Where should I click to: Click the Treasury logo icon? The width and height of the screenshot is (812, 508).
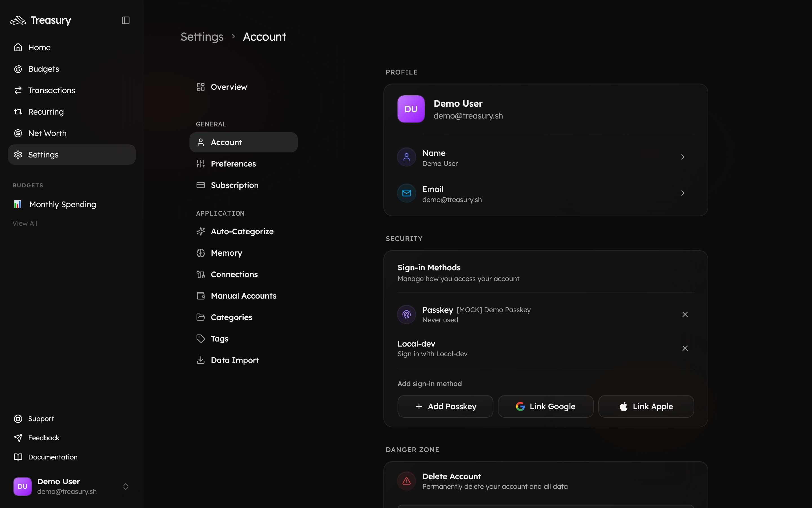[x=18, y=21]
